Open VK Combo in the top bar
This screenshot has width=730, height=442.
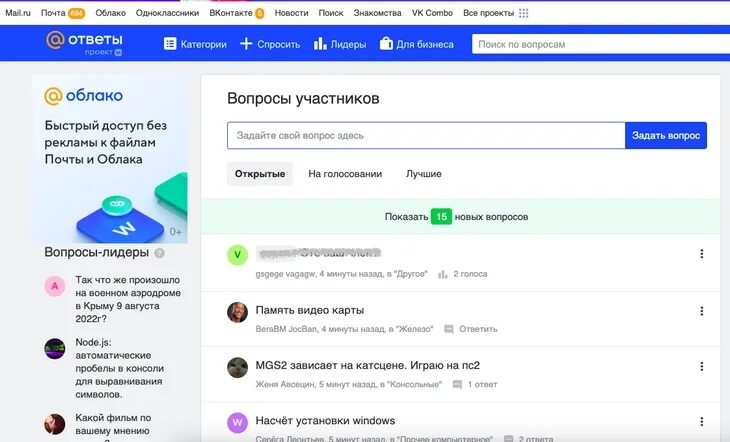(x=432, y=13)
